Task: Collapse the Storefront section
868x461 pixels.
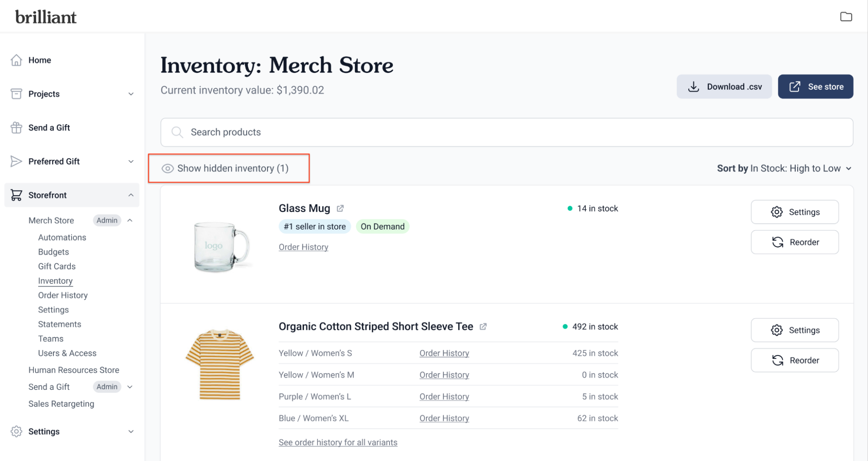Action: tap(131, 195)
